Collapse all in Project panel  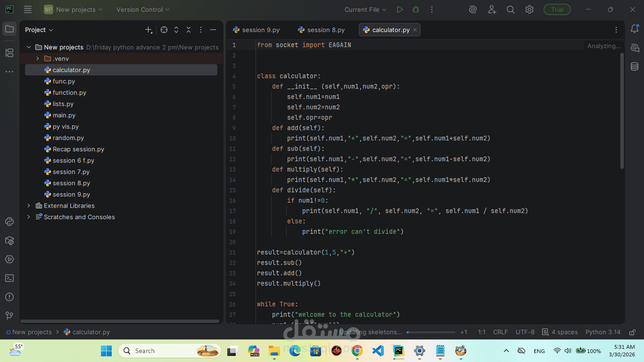(189, 30)
